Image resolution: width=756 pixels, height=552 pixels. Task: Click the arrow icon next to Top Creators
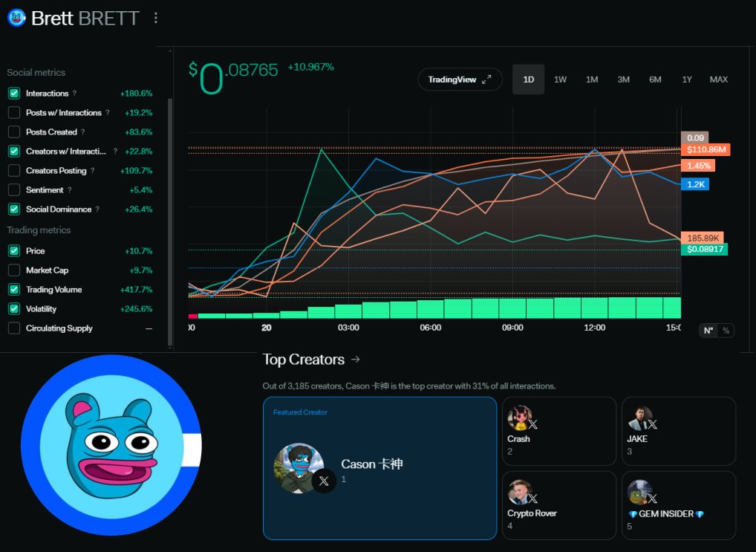pyautogui.click(x=355, y=360)
